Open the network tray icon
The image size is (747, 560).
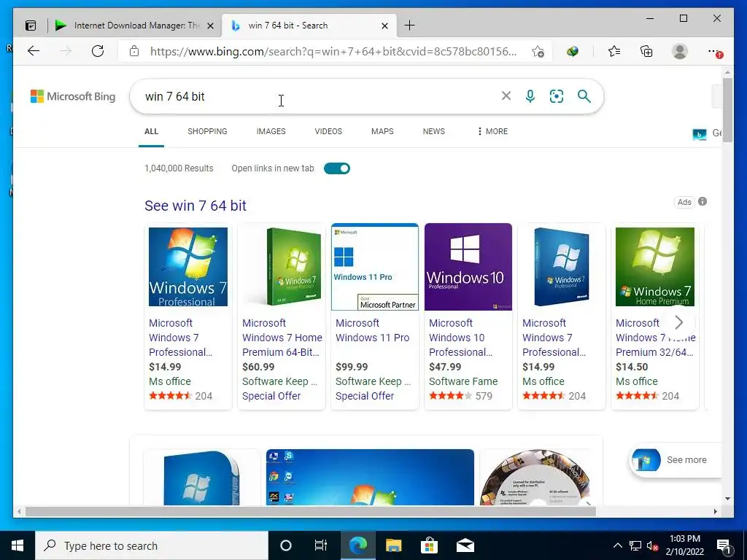635,545
